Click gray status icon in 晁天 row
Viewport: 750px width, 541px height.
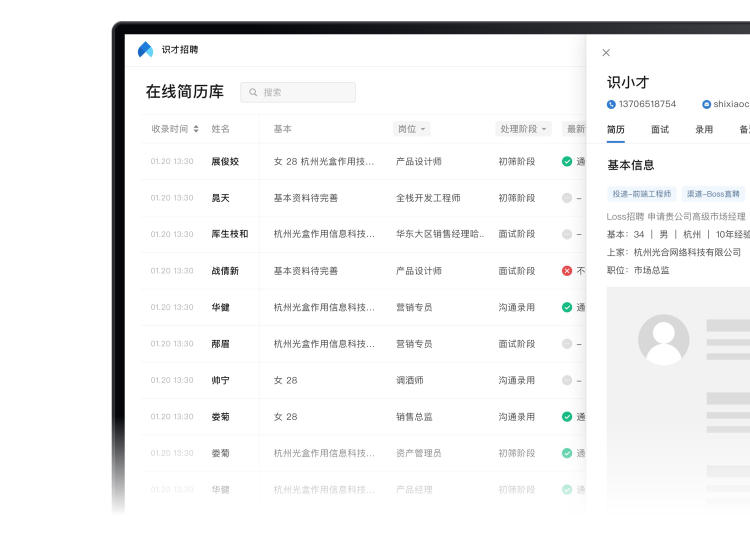pyautogui.click(x=567, y=198)
